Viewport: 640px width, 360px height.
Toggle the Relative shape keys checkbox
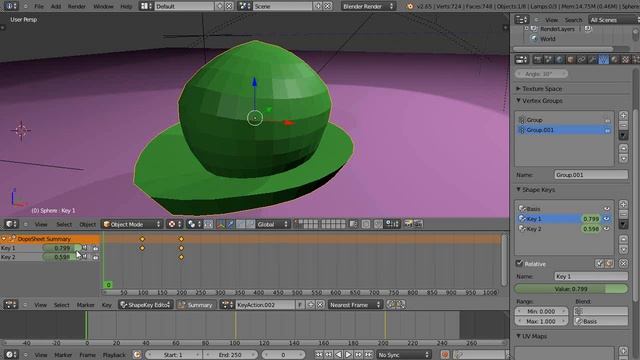(x=520, y=263)
